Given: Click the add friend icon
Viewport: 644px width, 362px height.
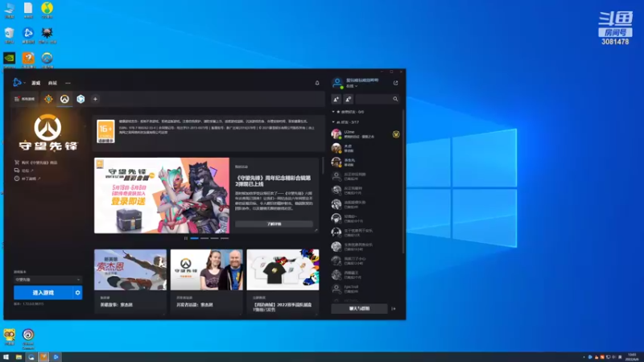Looking at the screenshot, I should [x=336, y=99].
